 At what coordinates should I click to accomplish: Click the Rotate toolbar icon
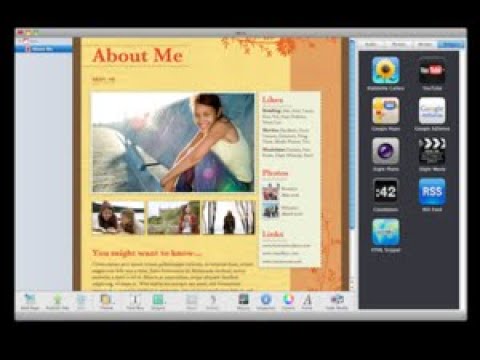[212, 302]
